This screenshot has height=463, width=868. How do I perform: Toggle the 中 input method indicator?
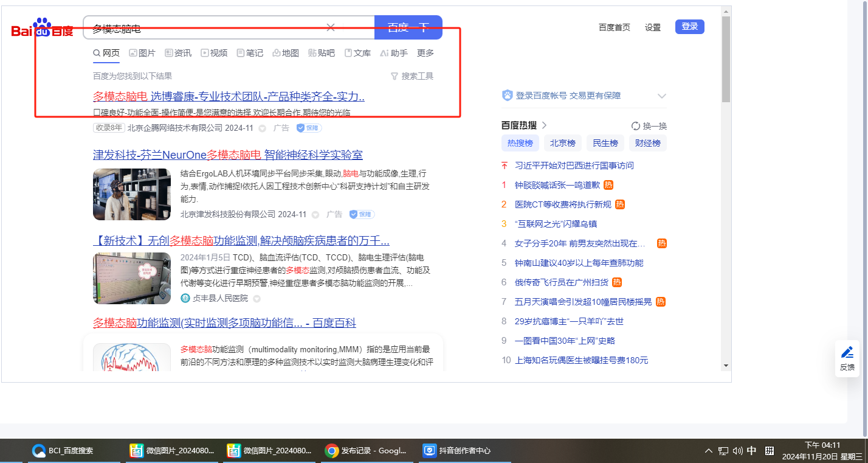[752, 451]
